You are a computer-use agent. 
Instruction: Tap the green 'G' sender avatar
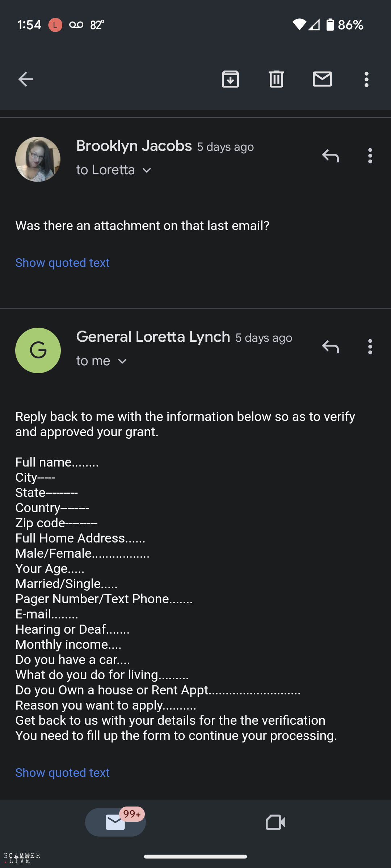coord(38,350)
